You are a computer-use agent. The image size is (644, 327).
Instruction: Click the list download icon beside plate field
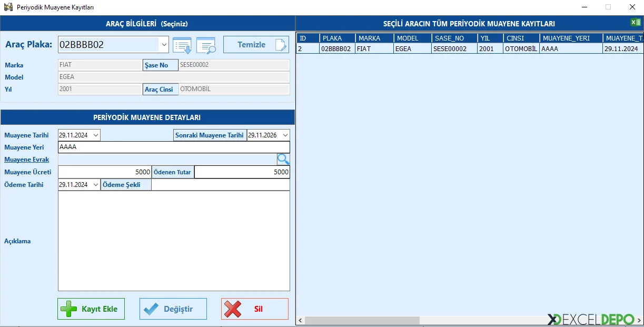[x=182, y=45]
